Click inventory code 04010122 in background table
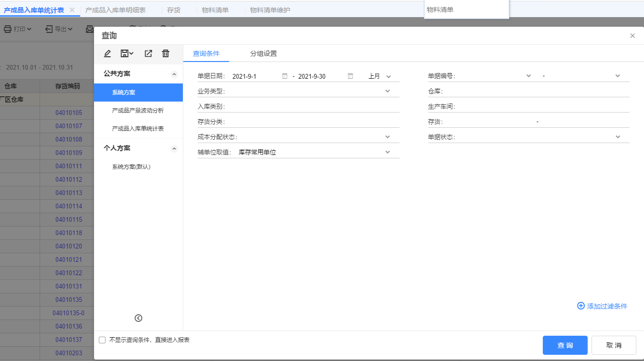644x361 pixels. coord(69,273)
